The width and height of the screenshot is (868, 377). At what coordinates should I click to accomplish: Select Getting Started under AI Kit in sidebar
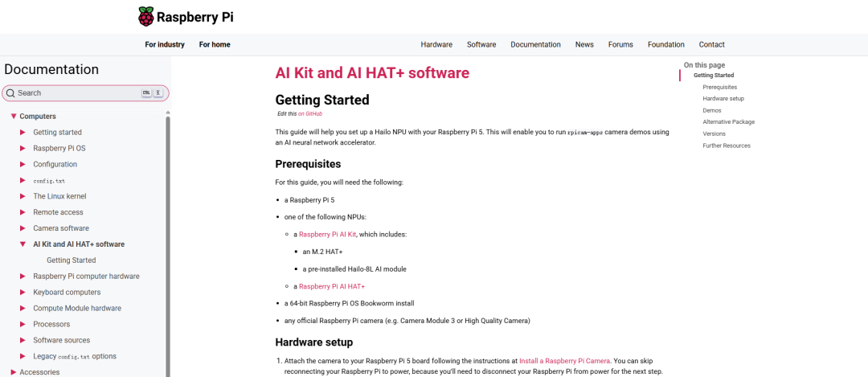point(72,260)
